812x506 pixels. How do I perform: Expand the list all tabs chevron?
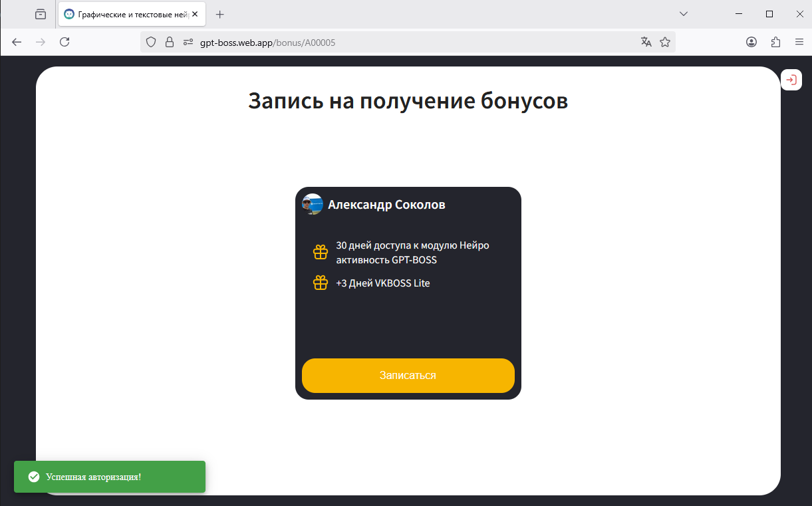tap(684, 14)
